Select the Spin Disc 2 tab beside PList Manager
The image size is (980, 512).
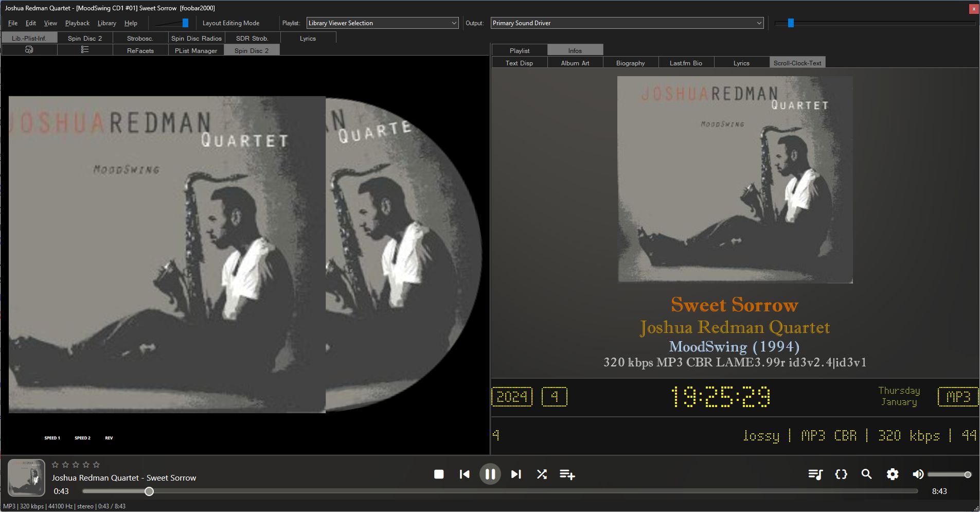(252, 50)
